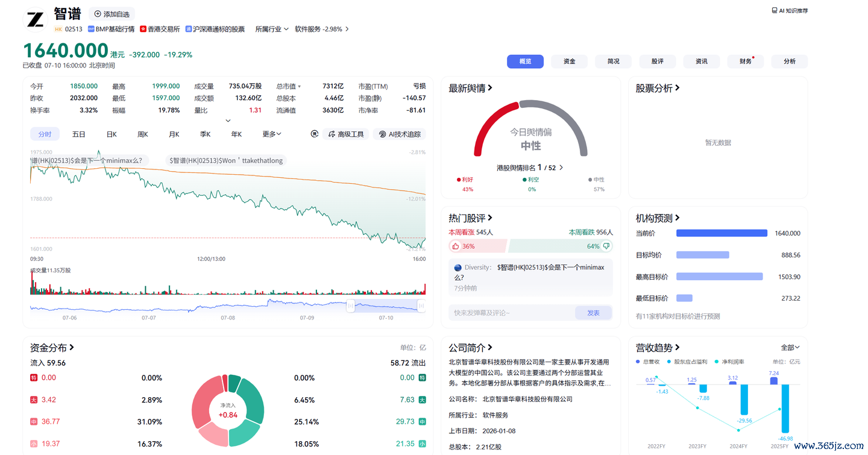Viewport: 868px width, 455px height.
Task: Click the Zhipu company Z logo
Action: (35, 20)
